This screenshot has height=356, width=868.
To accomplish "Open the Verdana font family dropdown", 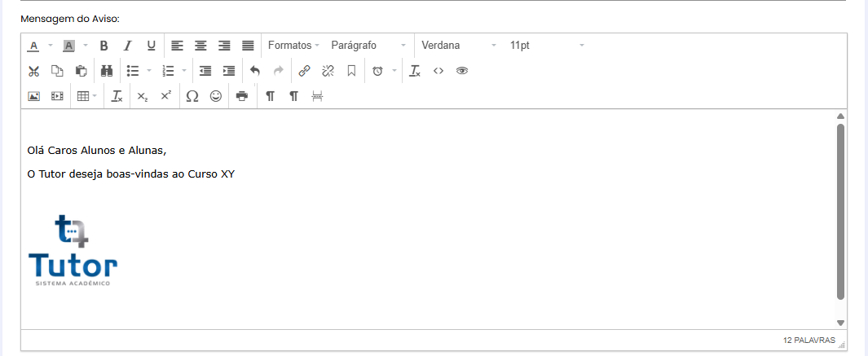I will point(458,46).
